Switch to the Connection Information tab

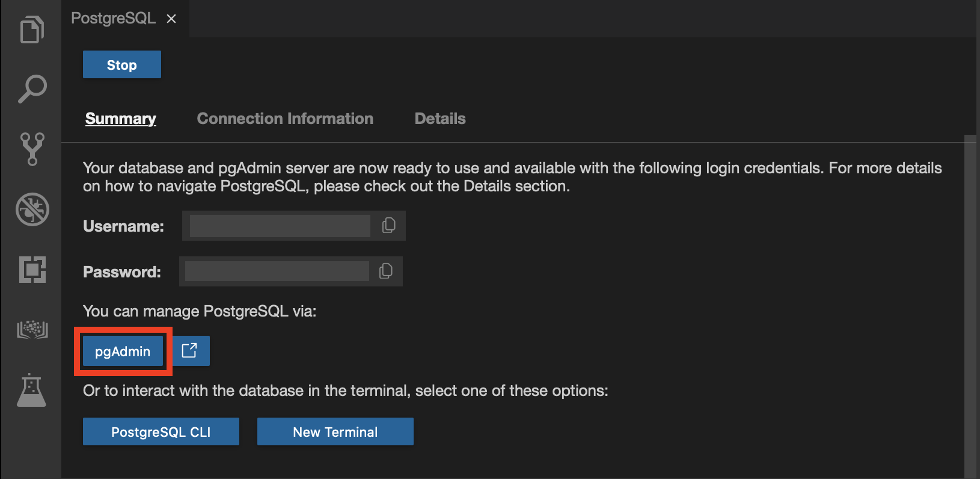click(285, 119)
